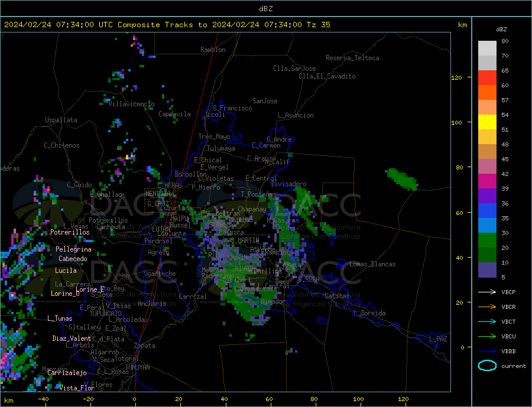
Task: Click the L_Tunas map label
Action: click(60, 318)
